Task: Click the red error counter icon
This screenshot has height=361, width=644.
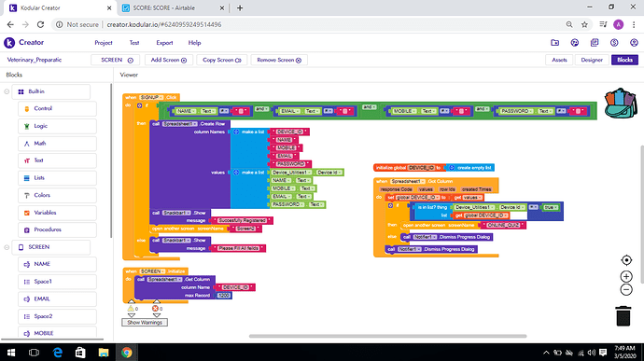Action: [155, 309]
